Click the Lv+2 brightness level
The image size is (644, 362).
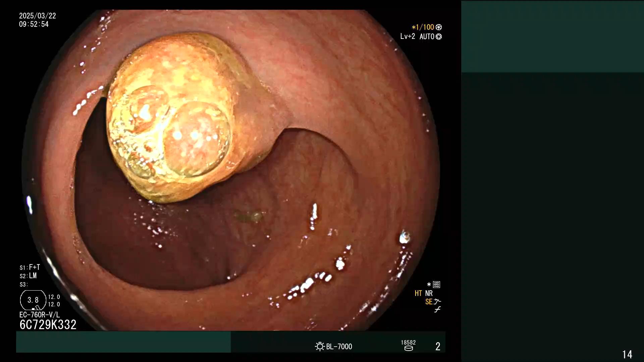click(408, 36)
